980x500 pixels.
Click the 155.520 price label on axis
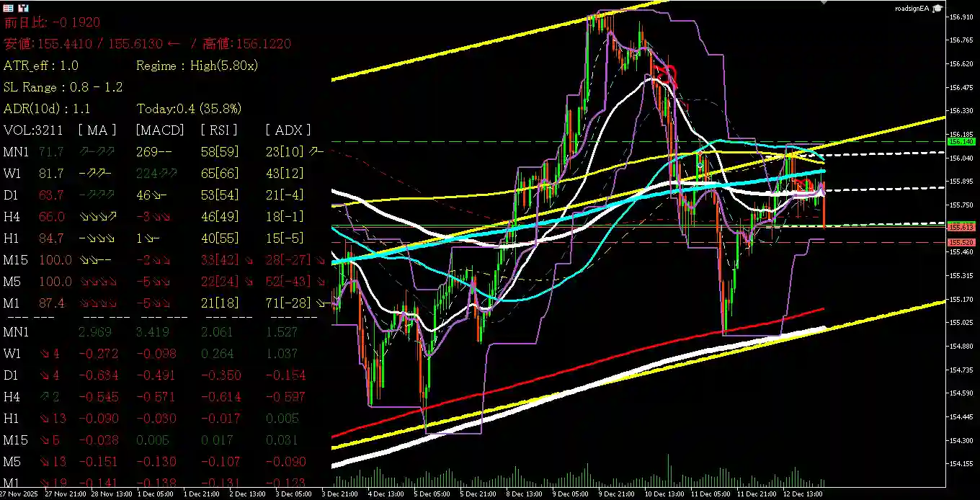[961, 243]
